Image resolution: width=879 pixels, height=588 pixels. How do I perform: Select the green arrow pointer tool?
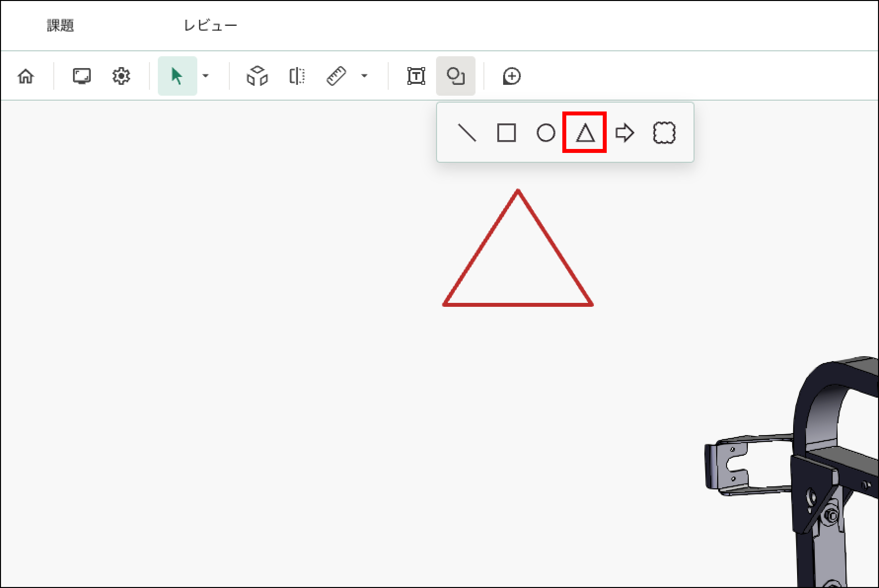tap(177, 76)
